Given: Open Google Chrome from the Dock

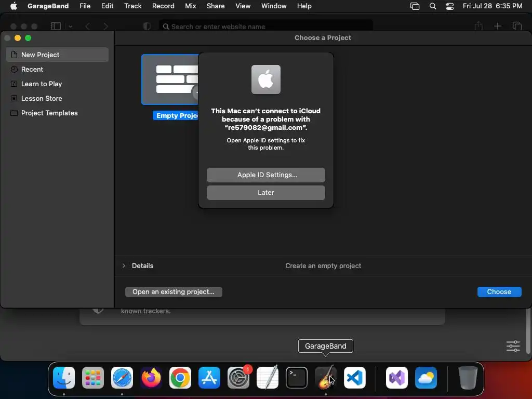Looking at the screenshot, I should click(x=180, y=378).
